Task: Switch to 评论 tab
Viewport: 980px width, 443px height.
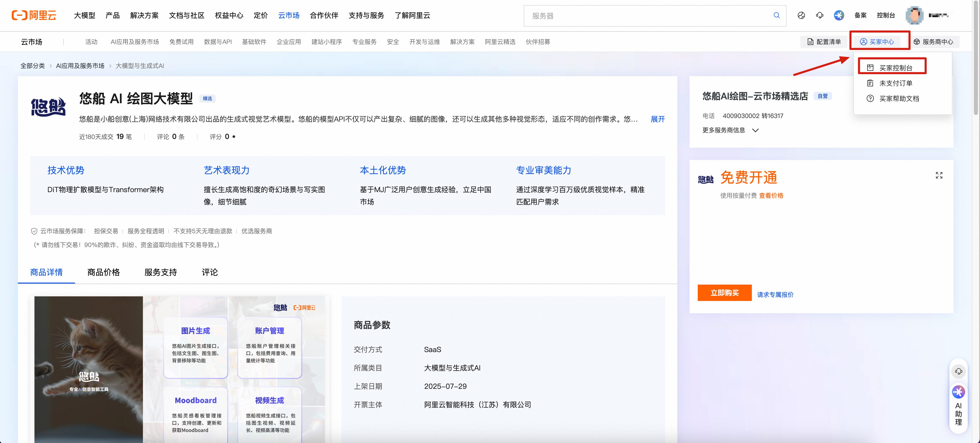Action: pyautogui.click(x=210, y=272)
